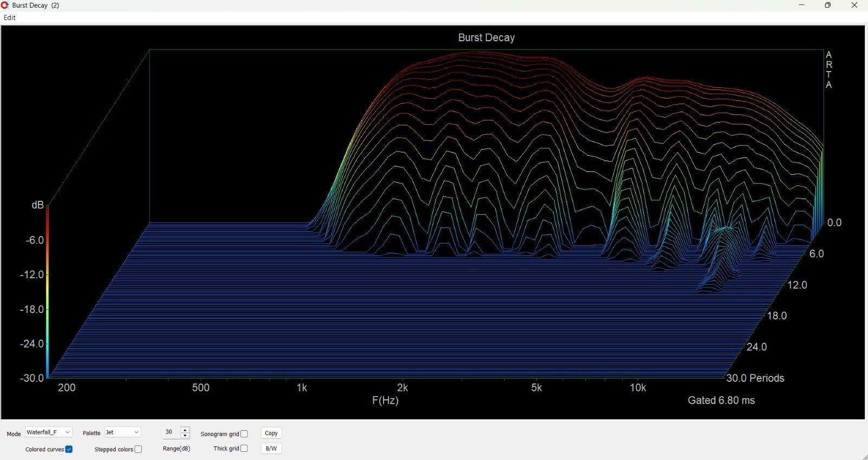This screenshot has height=460, width=868.
Task: Decrease the dB range with the down arrow
Action: tap(185, 436)
